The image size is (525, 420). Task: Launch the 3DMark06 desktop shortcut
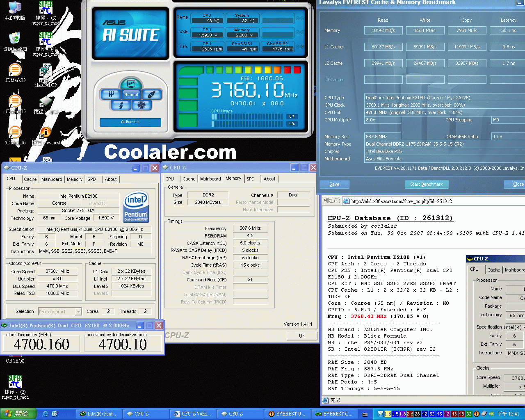pos(15,135)
